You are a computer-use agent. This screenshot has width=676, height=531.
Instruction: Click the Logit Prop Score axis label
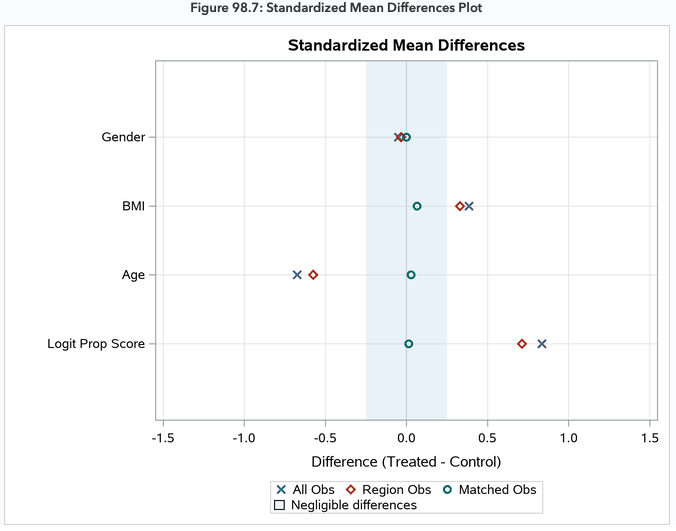coord(96,344)
